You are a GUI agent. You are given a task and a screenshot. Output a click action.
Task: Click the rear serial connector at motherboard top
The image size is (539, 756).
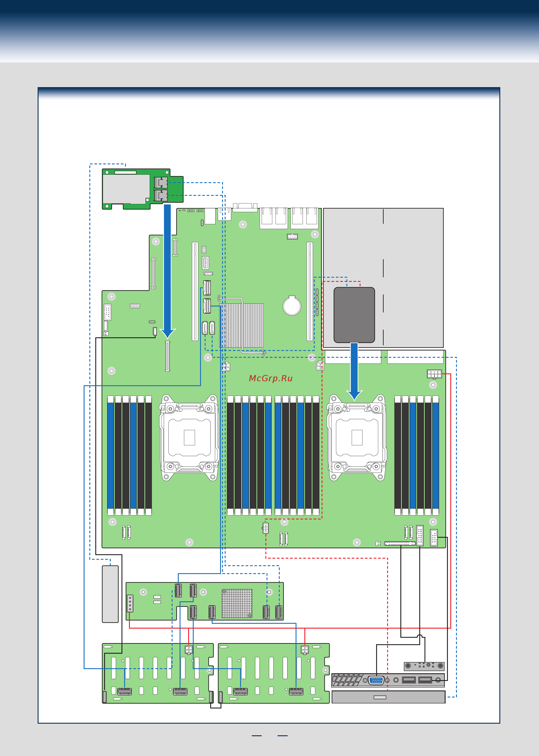[245, 207]
